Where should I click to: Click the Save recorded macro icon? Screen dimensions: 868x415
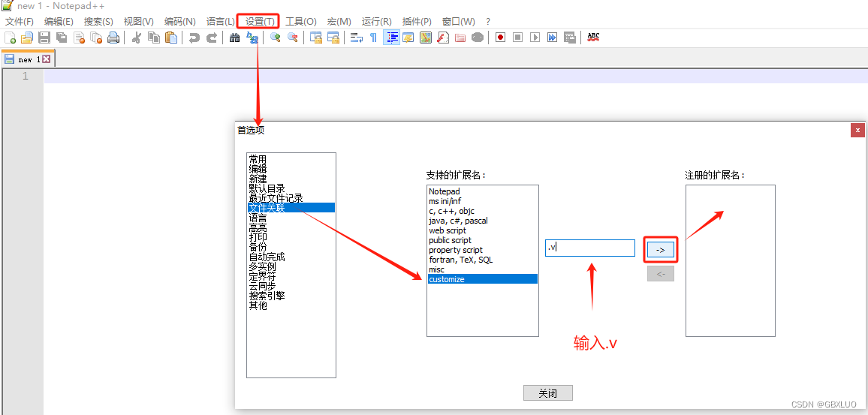coord(569,38)
